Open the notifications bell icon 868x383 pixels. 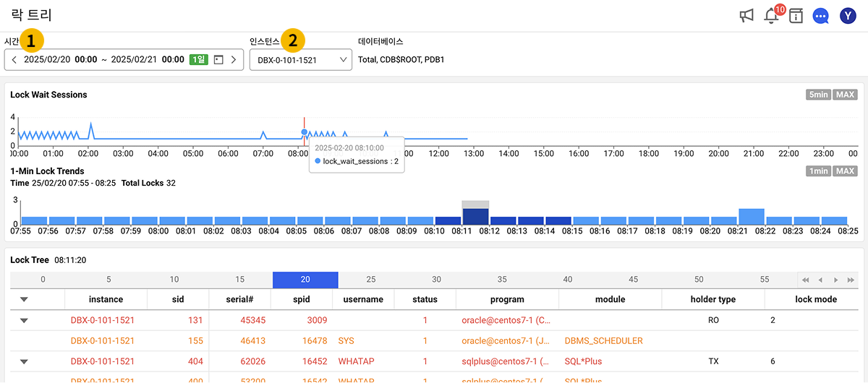(x=771, y=16)
